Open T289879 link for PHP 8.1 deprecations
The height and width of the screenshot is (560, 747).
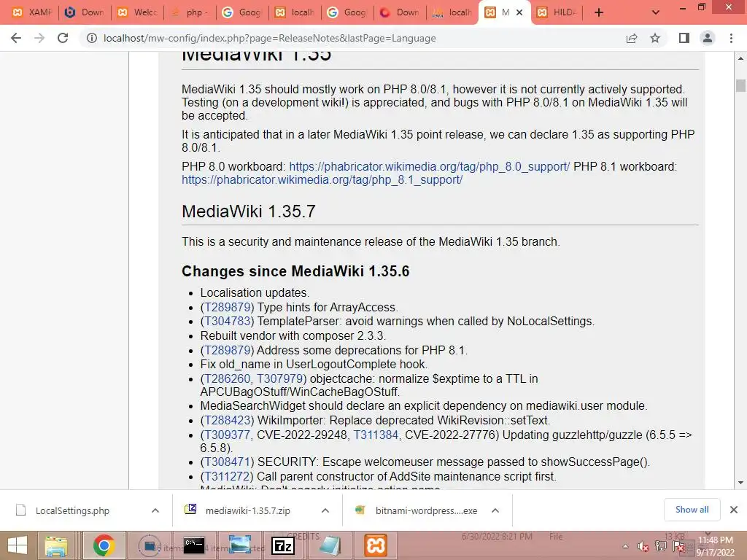(x=228, y=351)
